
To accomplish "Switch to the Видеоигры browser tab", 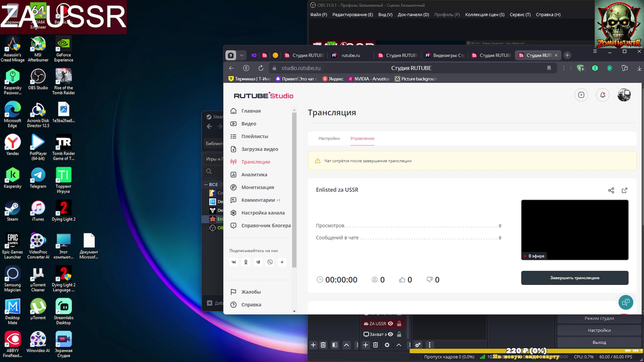I will click(445, 55).
